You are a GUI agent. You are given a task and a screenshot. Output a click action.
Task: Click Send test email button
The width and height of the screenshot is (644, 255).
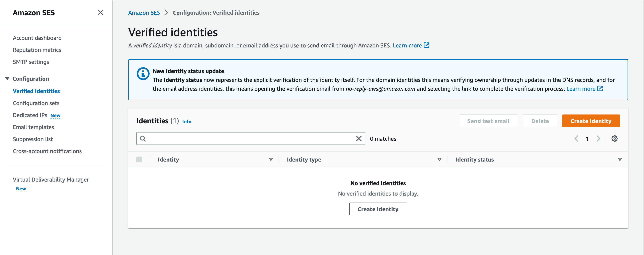[x=488, y=121]
